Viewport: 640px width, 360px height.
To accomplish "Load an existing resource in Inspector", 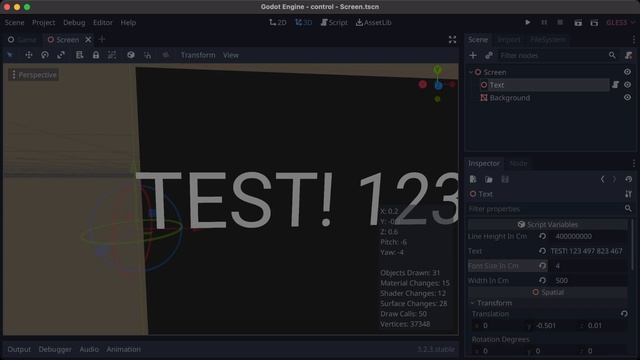I will [x=489, y=179].
